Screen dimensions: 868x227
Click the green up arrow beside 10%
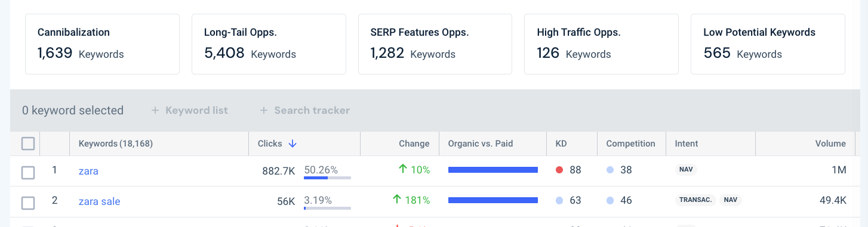[x=403, y=170]
